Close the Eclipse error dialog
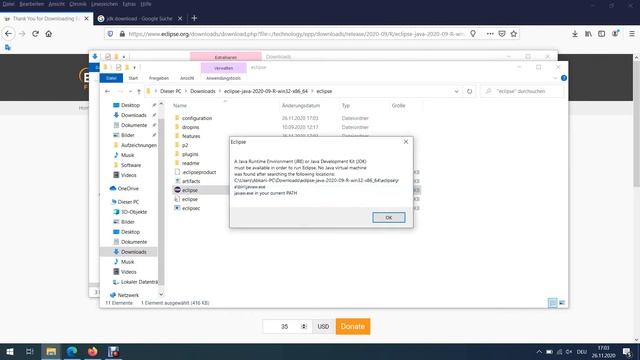Image resolution: width=640 pixels, height=360 pixels. click(406, 142)
